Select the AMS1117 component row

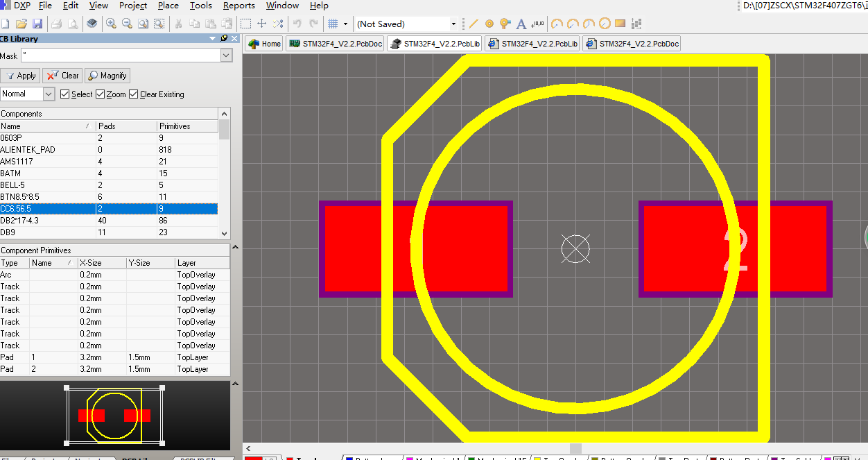point(109,162)
